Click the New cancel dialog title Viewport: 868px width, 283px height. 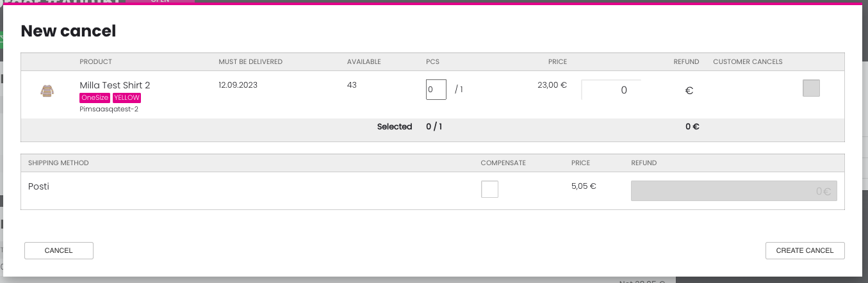tap(69, 31)
